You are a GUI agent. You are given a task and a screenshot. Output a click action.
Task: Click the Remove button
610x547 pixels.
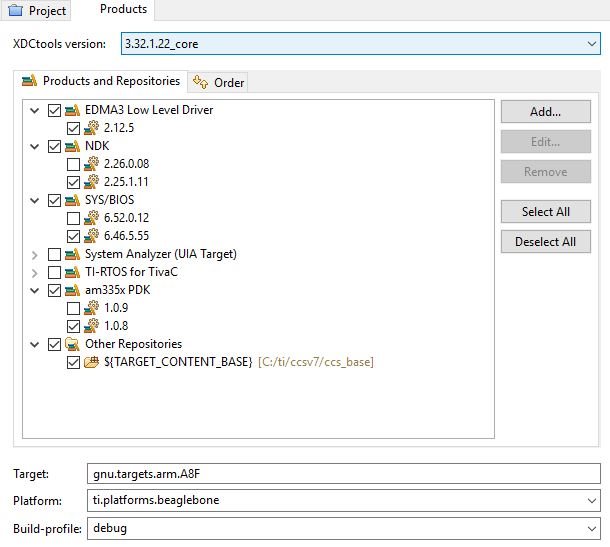545,172
